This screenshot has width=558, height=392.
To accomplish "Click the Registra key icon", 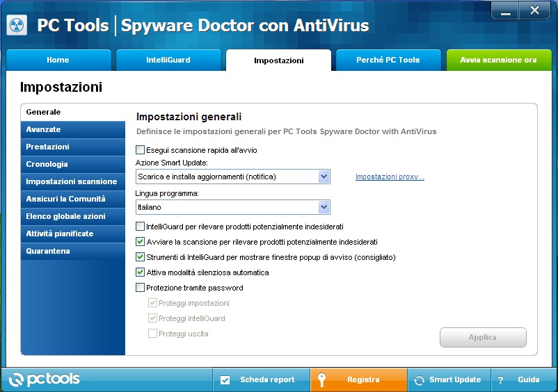I will pos(321,380).
